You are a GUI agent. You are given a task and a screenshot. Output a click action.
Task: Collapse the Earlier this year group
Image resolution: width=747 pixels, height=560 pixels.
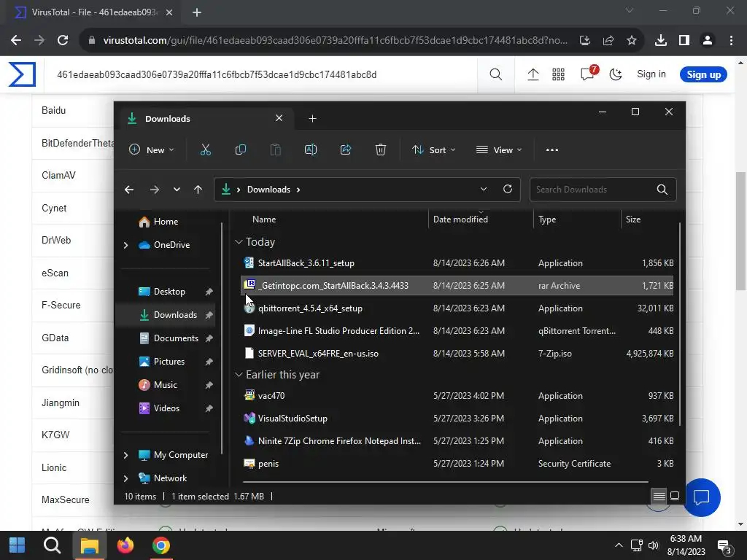pyautogui.click(x=239, y=375)
